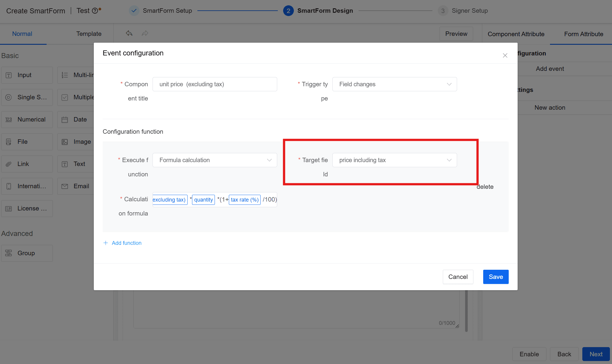Select the excluding tax formula tag

pyautogui.click(x=170, y=200)
